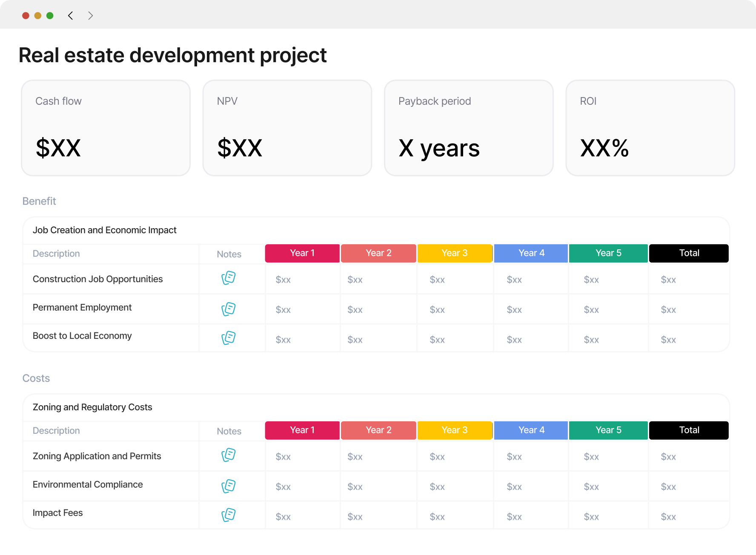Open notes icon for Environmental Compliance

click(x=229, y=486)
